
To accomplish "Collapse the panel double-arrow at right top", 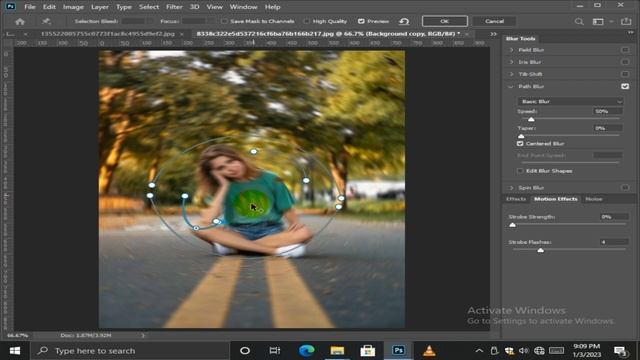I will (631, 32).
